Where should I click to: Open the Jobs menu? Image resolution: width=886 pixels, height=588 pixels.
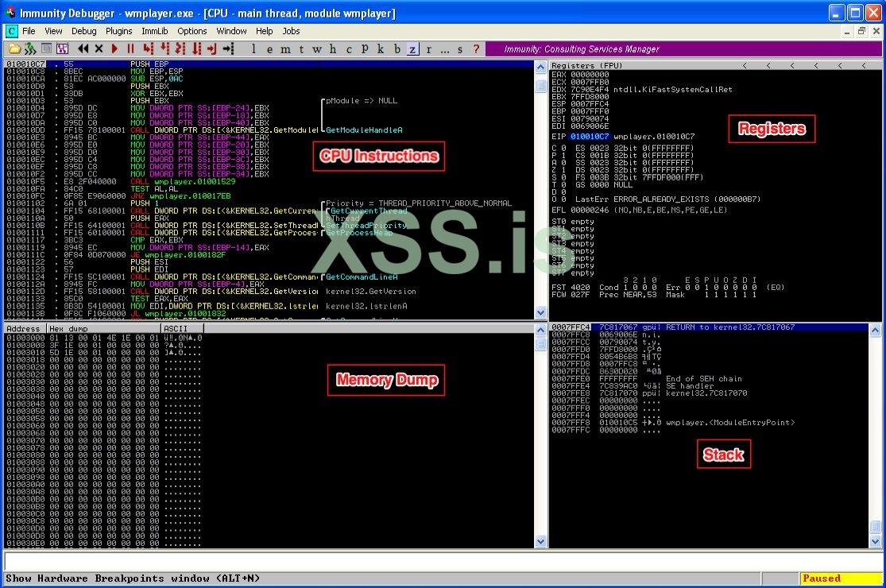[291, 31]
